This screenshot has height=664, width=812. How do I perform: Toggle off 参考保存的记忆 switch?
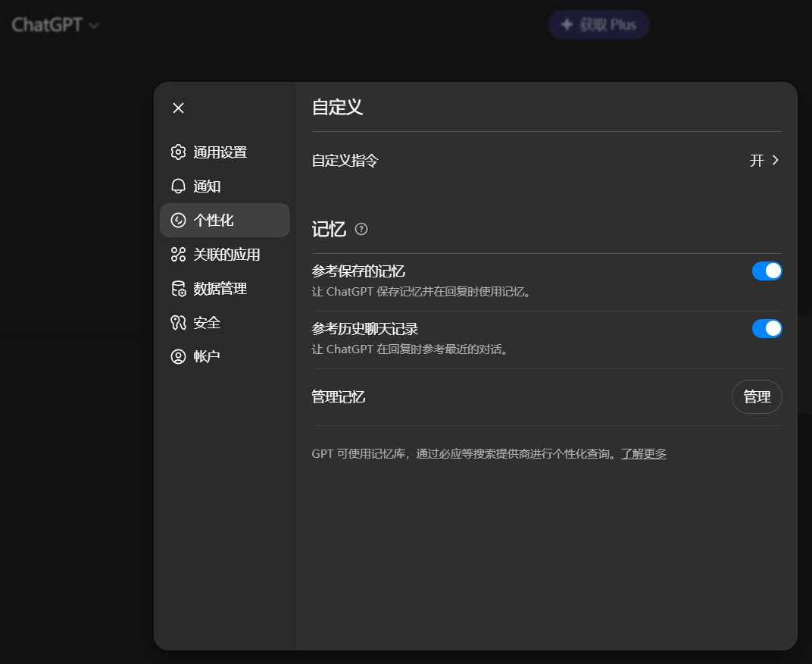pos(767,271)
